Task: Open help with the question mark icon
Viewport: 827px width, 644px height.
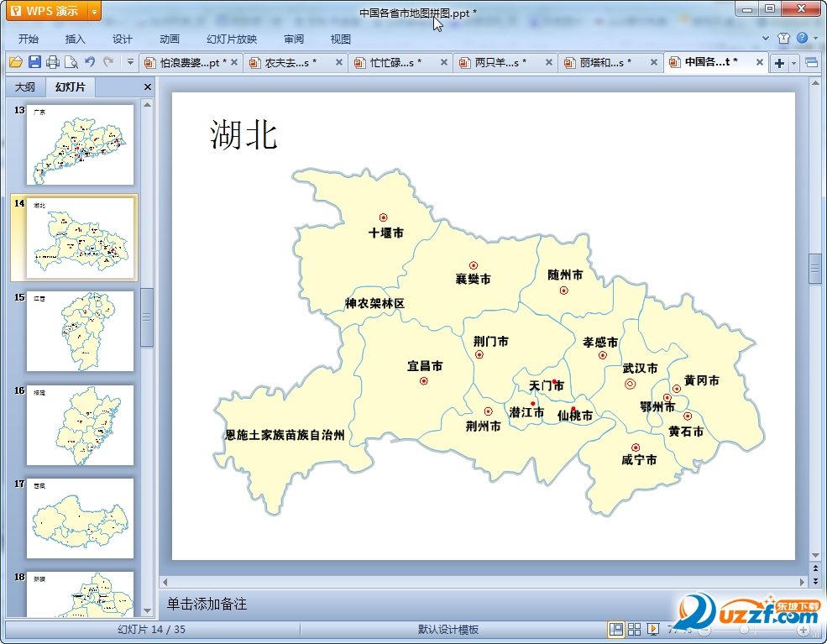Action: click(x=802, y=38)
